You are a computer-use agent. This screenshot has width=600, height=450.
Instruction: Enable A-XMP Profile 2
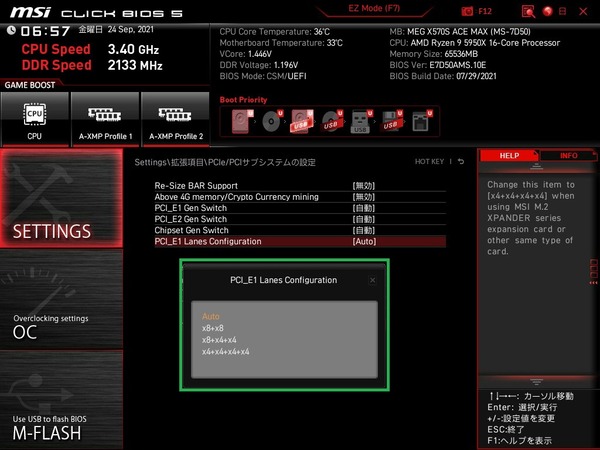176,119
